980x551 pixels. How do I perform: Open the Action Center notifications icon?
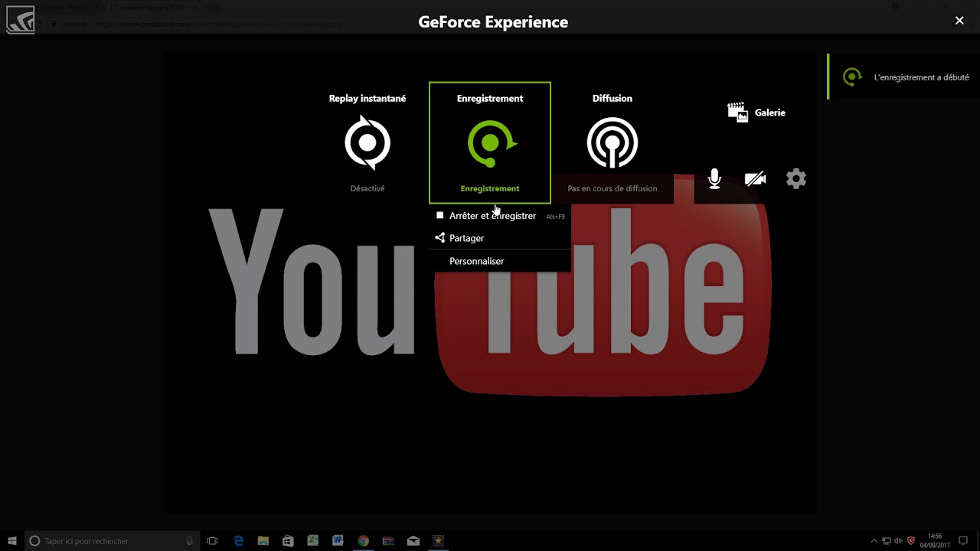tap(963, 541)
